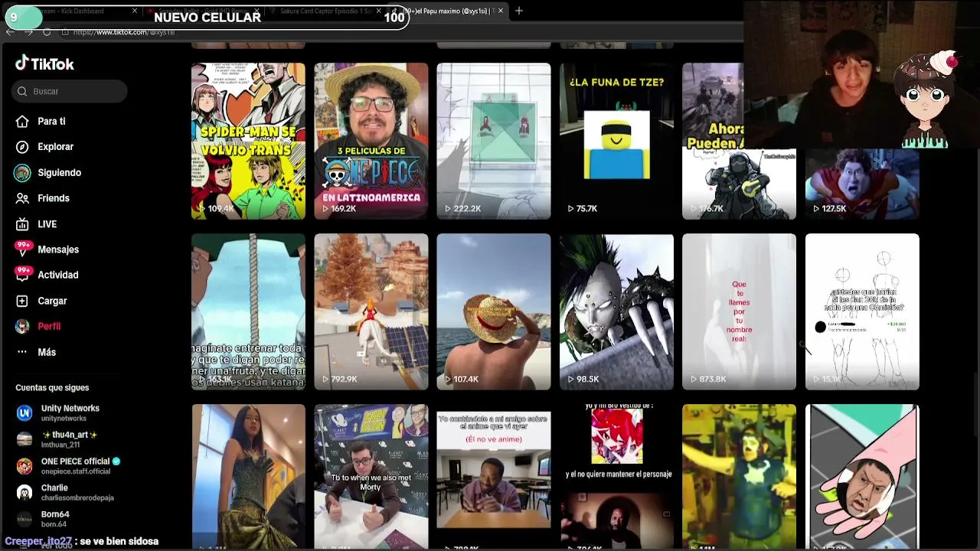This screenshot has height=551, width=980.
Task: Open the Friends people icon
Action: tap(22, 198)
